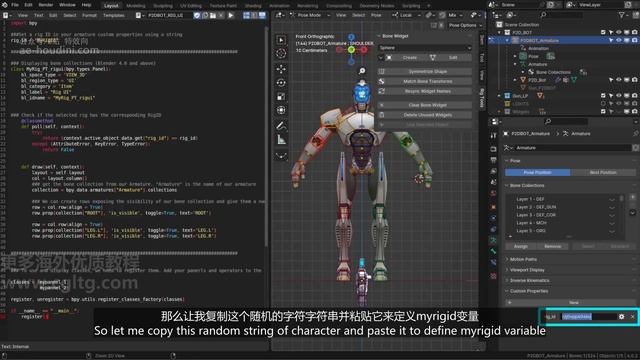Select the Cursor tool in viewport toolbar
The height and width of the screenshot is (360, 640).
pos(281,53)
